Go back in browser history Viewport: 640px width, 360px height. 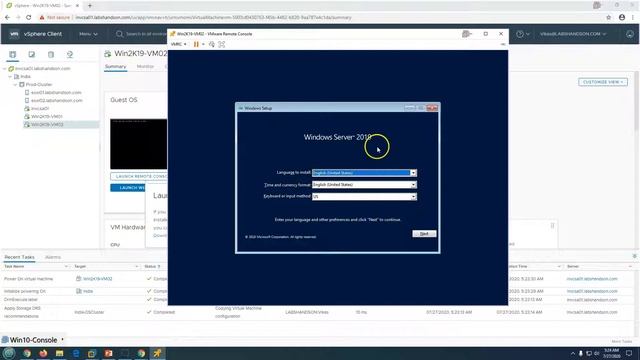tap(7, 17)
